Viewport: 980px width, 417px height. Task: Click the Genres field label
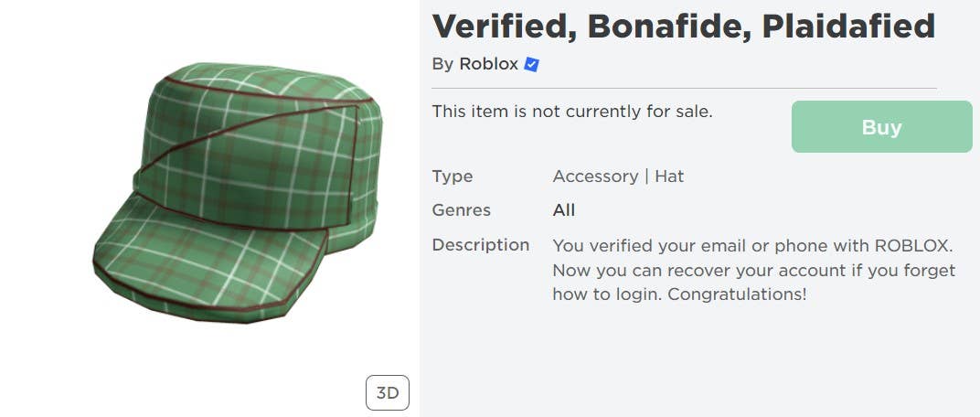click(462, 210)
